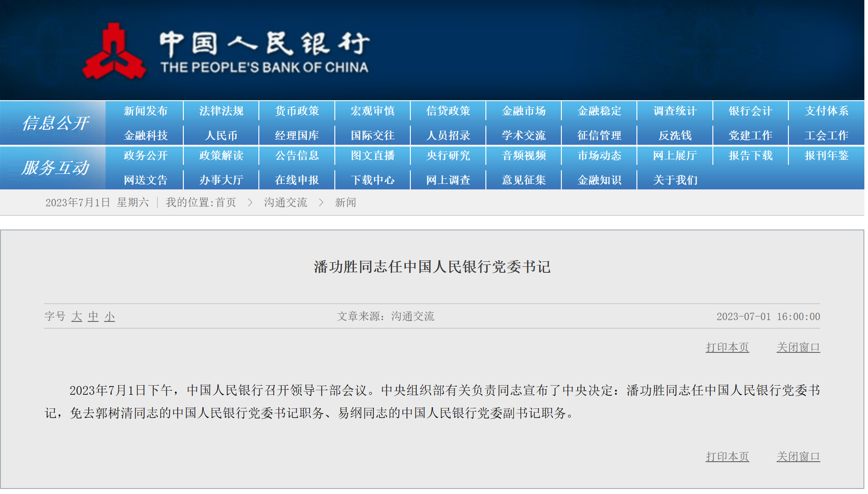Open 工会工作 navigation item
The height and width of the screenshot is (494, 868).
tap(827, 136)
